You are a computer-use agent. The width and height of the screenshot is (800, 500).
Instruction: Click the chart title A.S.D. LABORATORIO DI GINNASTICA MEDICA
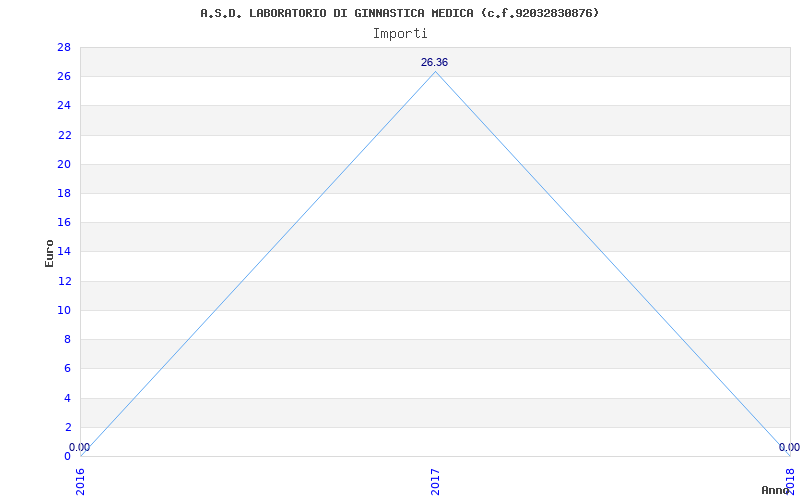[x=399, y=13]
